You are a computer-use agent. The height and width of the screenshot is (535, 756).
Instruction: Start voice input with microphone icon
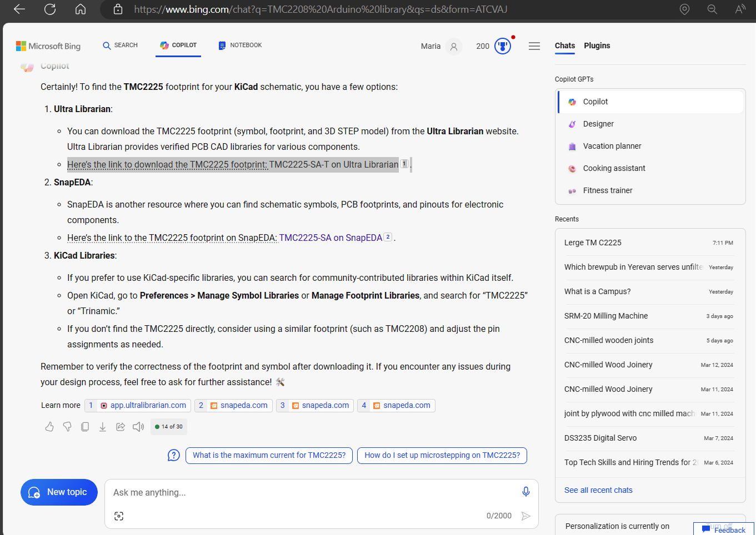525,492
